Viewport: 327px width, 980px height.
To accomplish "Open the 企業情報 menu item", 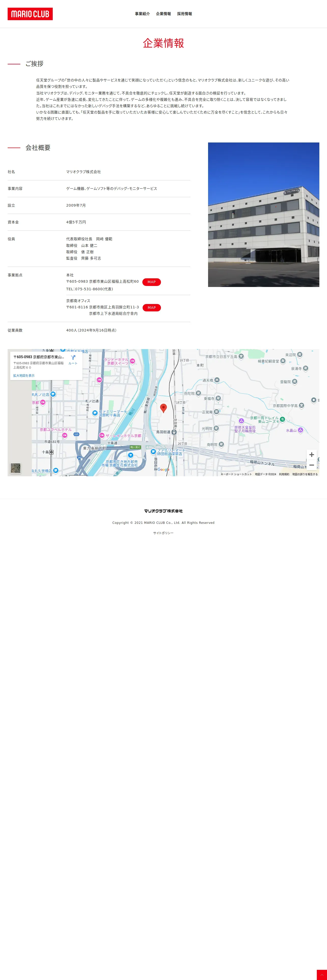I will (163, 14).
